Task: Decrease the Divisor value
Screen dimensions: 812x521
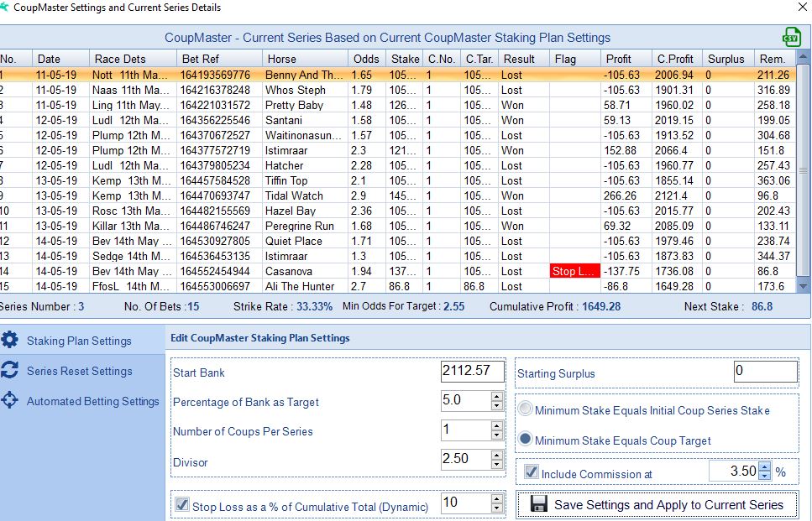Action: click(496, 464)
